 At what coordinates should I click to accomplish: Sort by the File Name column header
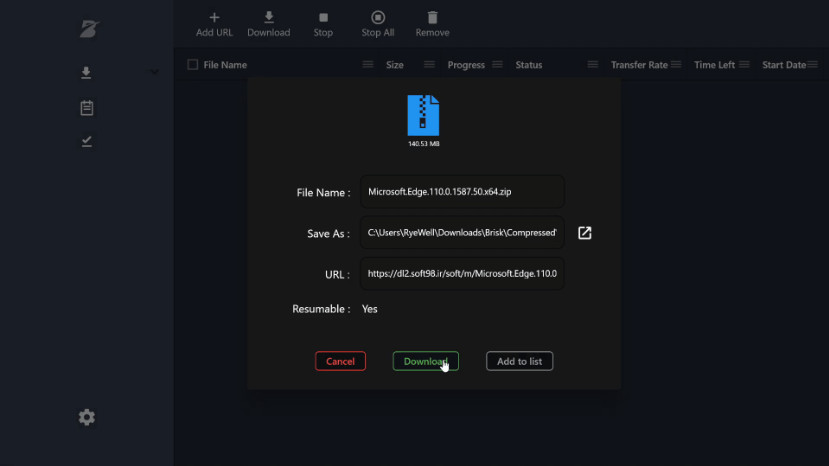click(225, 65)
